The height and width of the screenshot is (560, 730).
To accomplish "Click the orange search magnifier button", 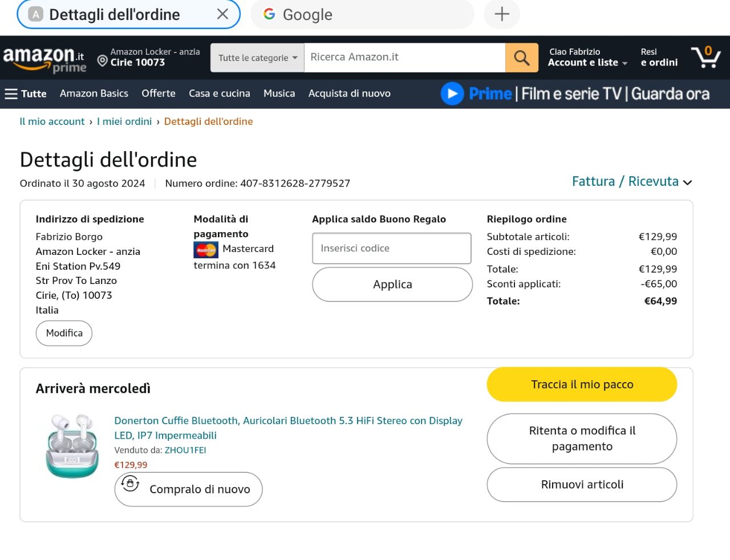I will (521, 58).
